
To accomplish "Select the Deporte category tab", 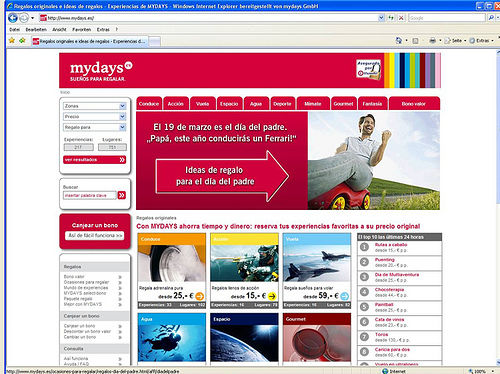I will (282, 104).
